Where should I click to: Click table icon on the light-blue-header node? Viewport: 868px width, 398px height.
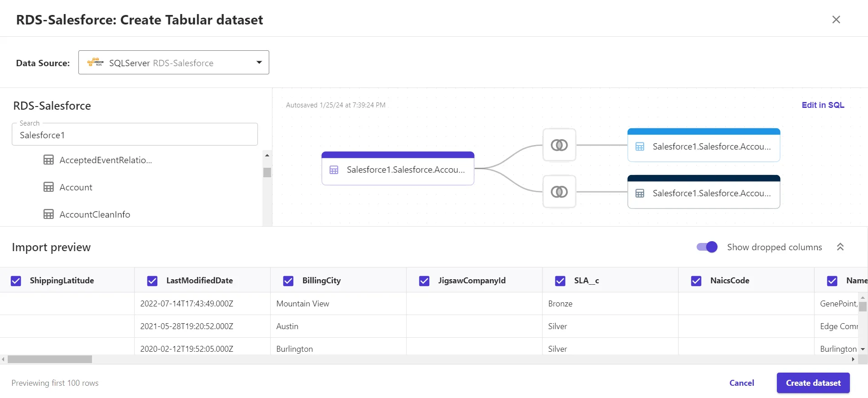tap(640, 147)
